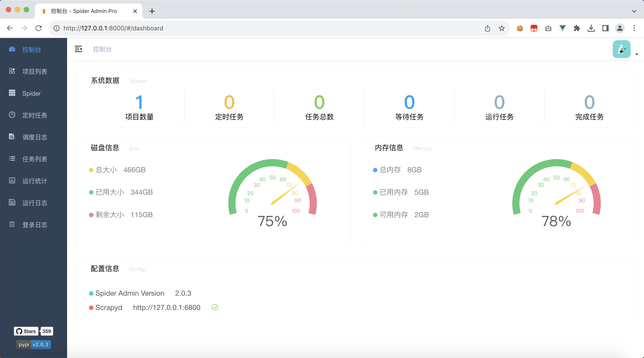Image resolution: width=644 pixels, height=358 pixels.
Task: Click the Scrapyd URL http://127.0.0.1:6800
Action: tap(167, 307)
